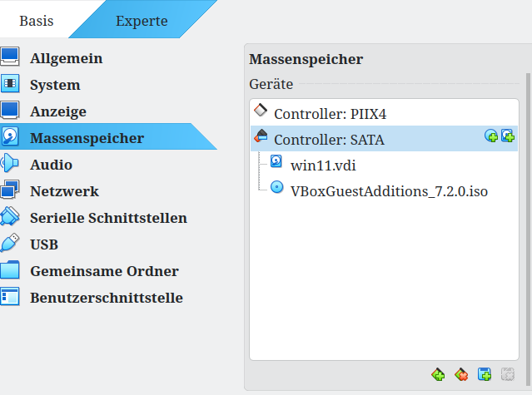Click the Netzwerk icon in sidebar
This screenshot has height=395, width=532.
pos(10,190)
